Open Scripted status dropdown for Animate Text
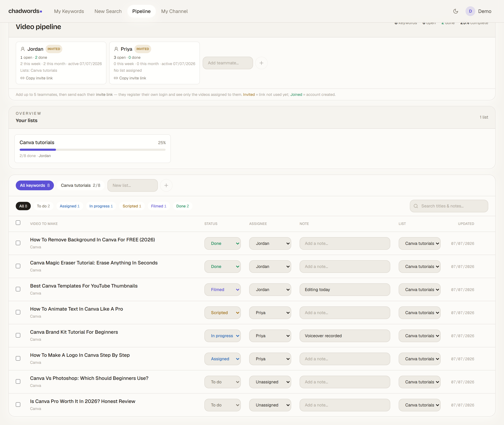The image size is (504, 425). click(222, 313)
